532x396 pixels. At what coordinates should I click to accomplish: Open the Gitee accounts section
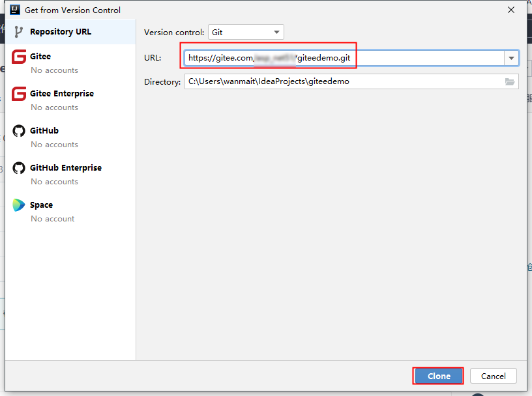pyautogui.click(x=70, y=63)
